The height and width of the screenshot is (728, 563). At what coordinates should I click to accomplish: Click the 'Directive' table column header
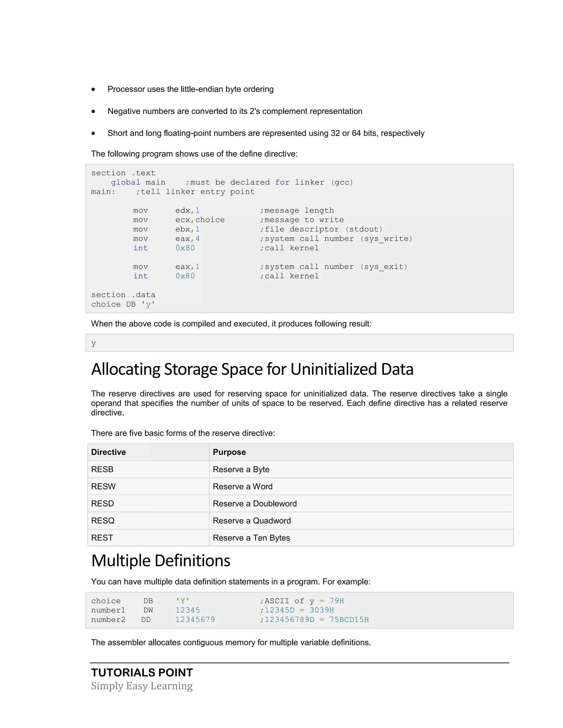[x=108, y=452]
